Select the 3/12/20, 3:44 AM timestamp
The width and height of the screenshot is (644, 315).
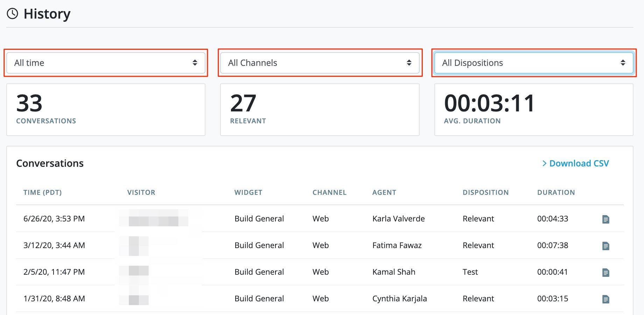tap(54, 245)
